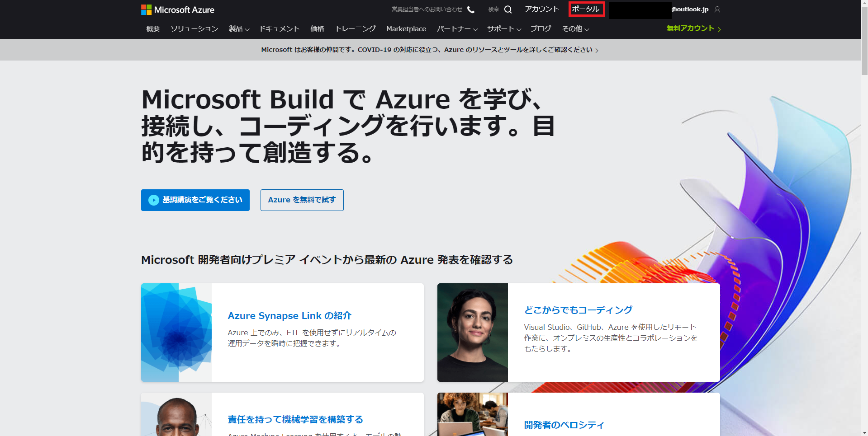
Task: Open Marketplace in the navigation bar
Action: pos(406,29)
